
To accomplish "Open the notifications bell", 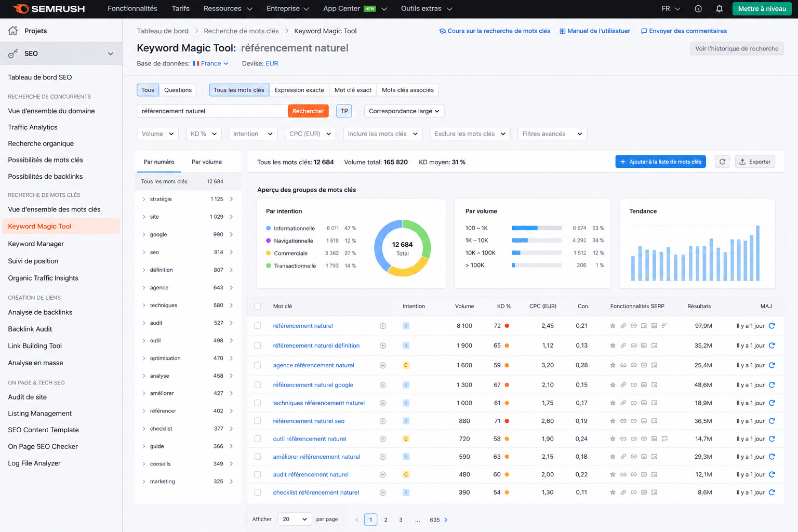I will [x=719, y=9].
